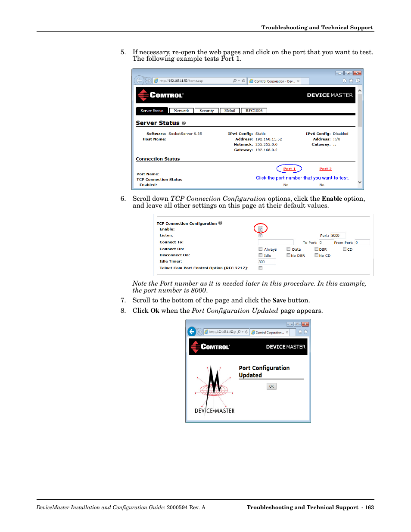Close the Comtrol Corporation tab in the lower browser
The height and width of the screenshot is (532, 411).
click(x=287, y=332)
